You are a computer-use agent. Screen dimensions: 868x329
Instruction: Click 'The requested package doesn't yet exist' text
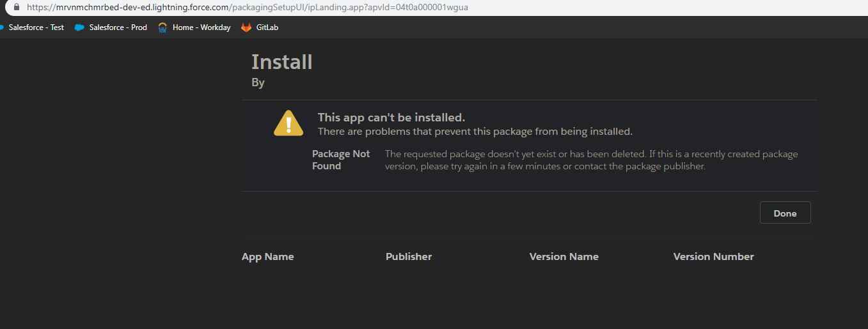(591, 160)
